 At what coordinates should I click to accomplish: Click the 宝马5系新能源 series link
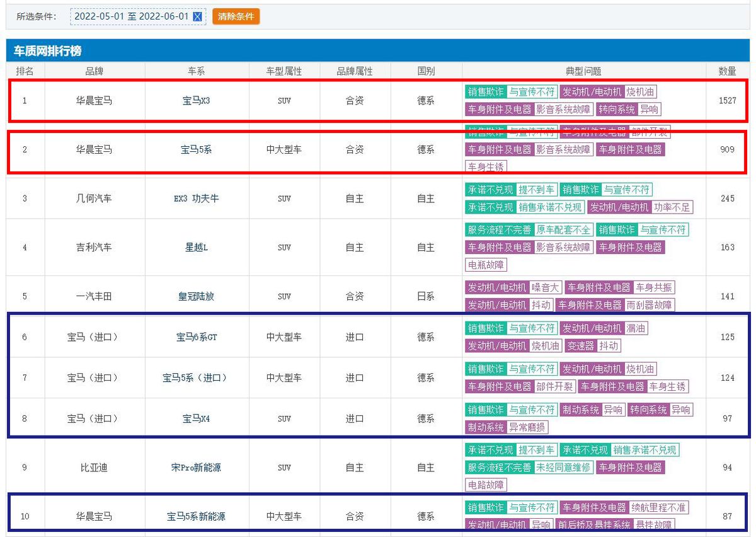(x=196, y=517)
